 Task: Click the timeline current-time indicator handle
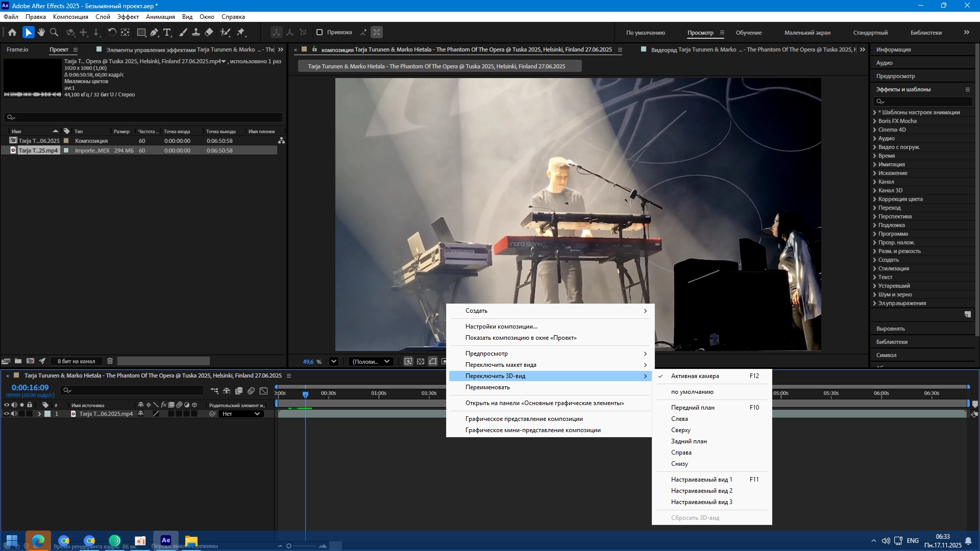click(x=305, y=394)
